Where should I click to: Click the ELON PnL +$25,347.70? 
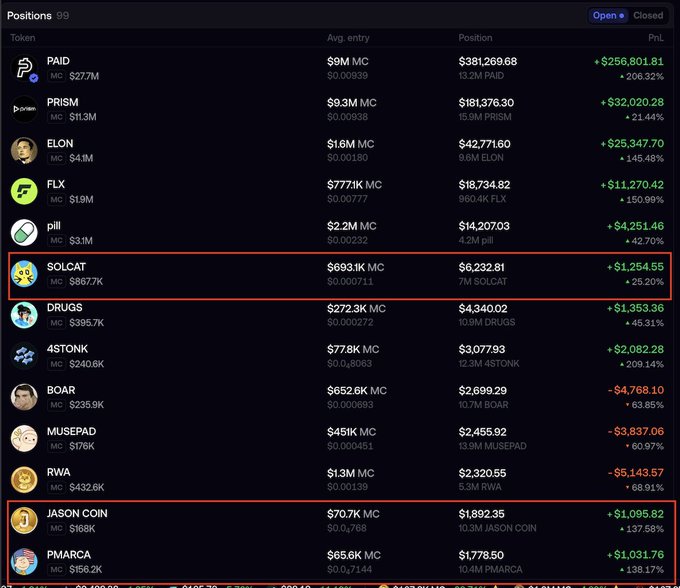coord(632,143)
